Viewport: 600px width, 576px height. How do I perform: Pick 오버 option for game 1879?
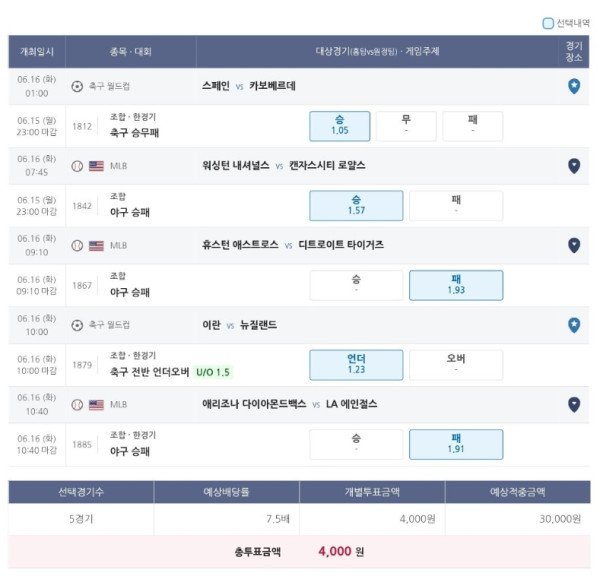[456, 365]
